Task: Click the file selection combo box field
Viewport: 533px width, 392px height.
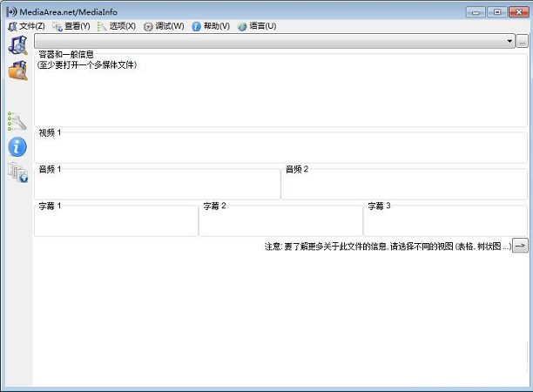Action: click(x=274, y=41)
